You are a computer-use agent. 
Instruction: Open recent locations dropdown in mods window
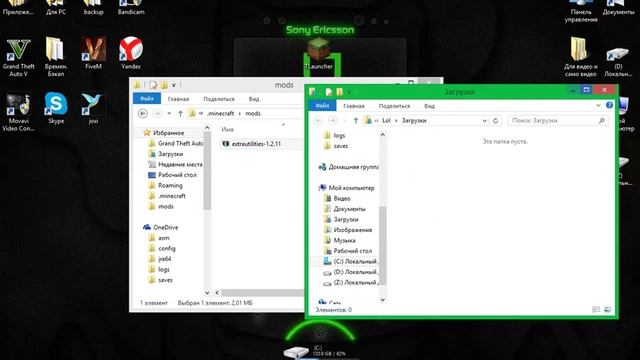coord(169,113)
